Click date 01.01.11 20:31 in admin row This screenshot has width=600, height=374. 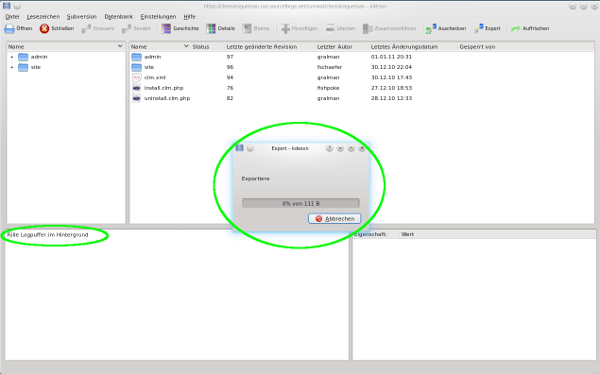point(391,57)
